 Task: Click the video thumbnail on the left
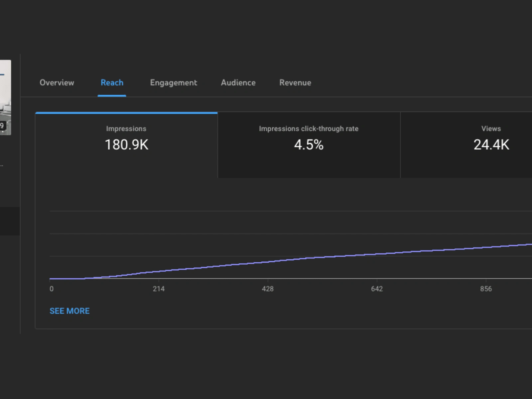tap(5, 97)
